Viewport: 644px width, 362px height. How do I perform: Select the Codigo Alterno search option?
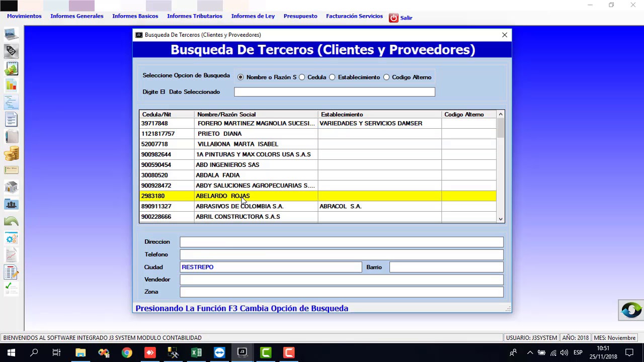[386, 77]
